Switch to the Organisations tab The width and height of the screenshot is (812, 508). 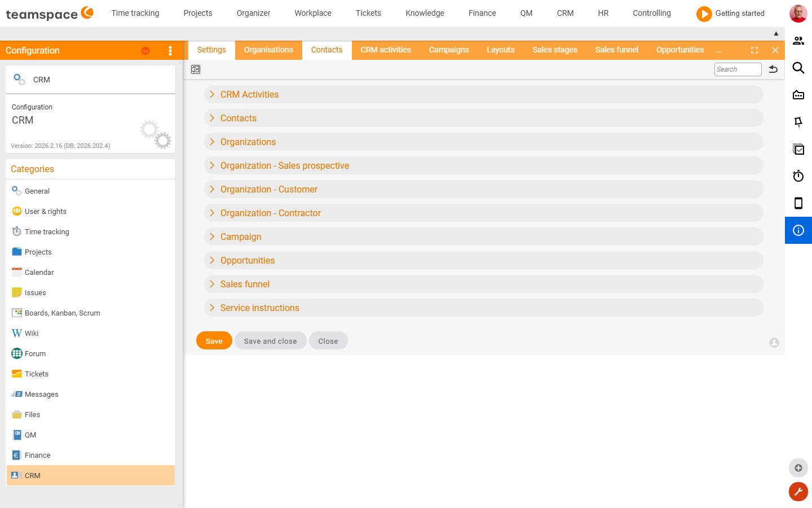click(268, 50)
